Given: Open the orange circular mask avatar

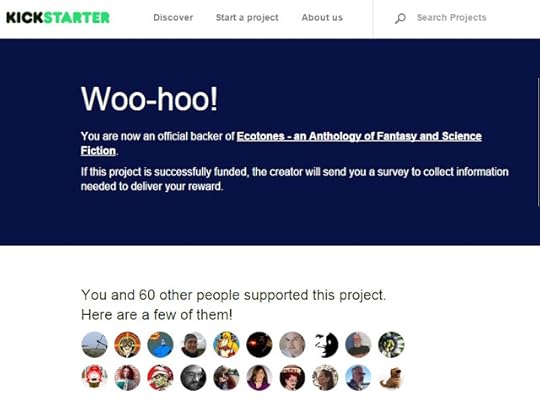Looking at the screenshot, I should 127,345.
